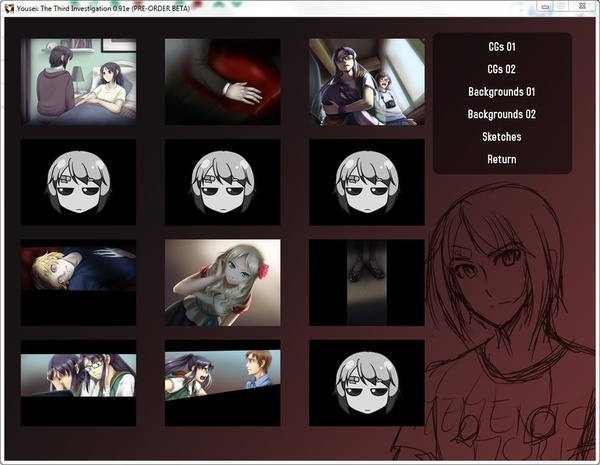Maximize the Yousei game window

tap(561, 7)
